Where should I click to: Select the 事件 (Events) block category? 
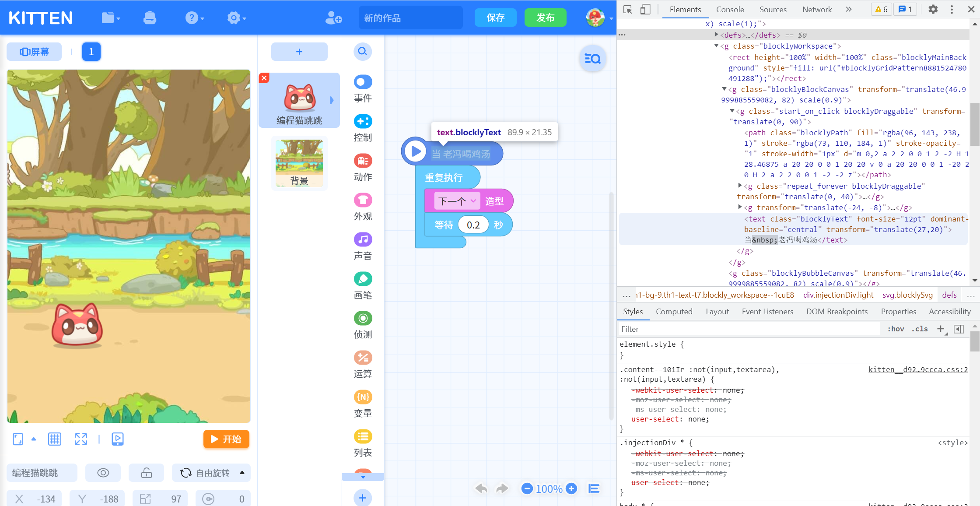[x=363, y=89]
